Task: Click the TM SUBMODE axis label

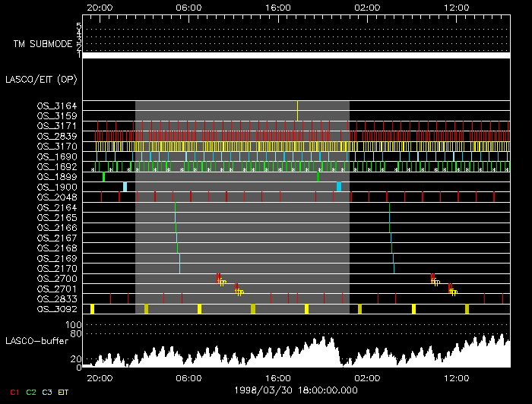Action: 44,44
